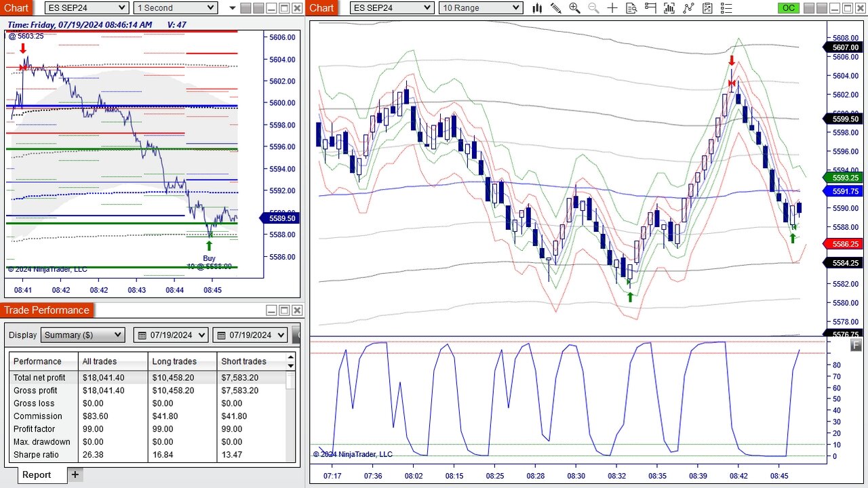Open the chart properties list icon

pyautogui.click(x=726, y=8)
